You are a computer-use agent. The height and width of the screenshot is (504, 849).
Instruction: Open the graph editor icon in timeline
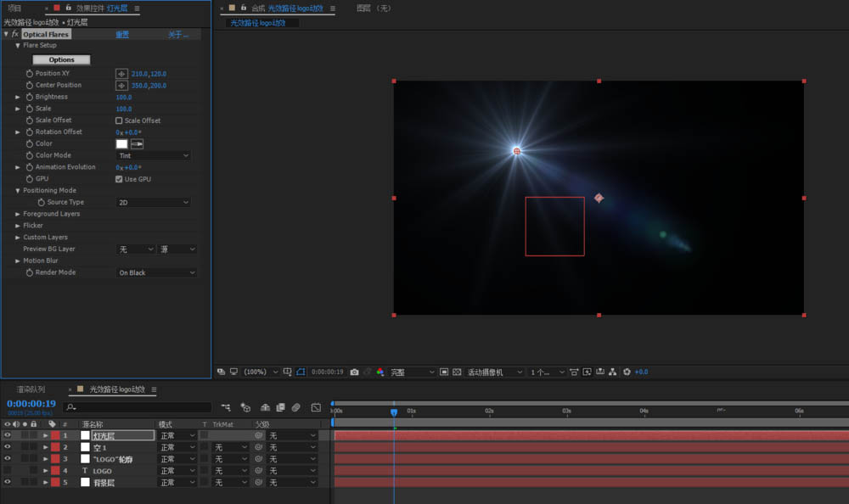pos(316,407)
